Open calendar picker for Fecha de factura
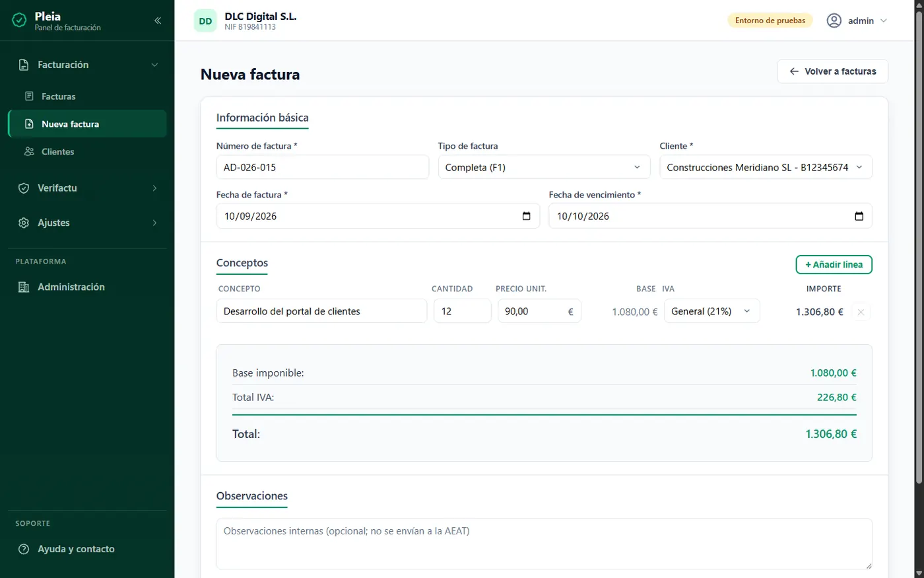The width and height of the screenshot is (924, 578). [x=526, y=216]
